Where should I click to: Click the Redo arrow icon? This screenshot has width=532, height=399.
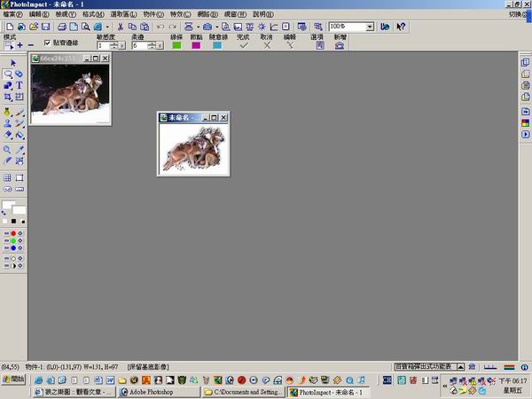(x=173, y=27)
